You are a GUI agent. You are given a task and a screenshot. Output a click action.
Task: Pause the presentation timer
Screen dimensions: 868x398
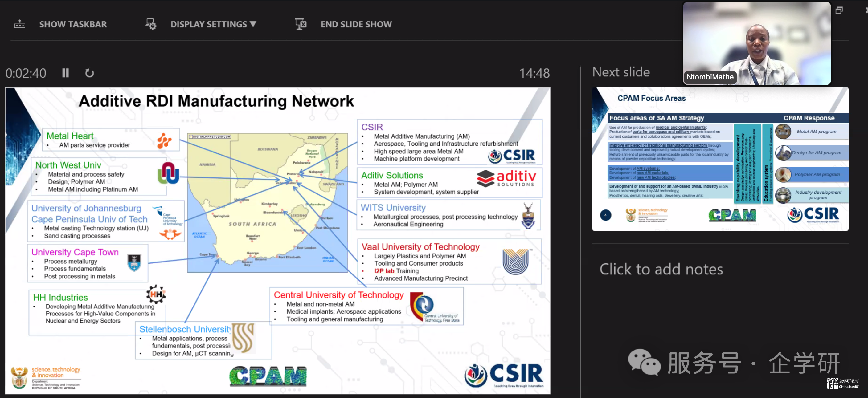65,73
